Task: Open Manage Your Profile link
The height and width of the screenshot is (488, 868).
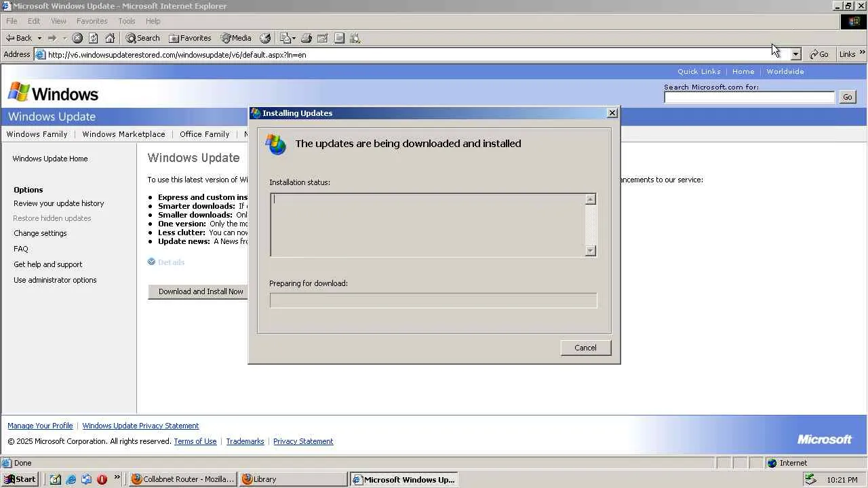Action: click(40, 426)
